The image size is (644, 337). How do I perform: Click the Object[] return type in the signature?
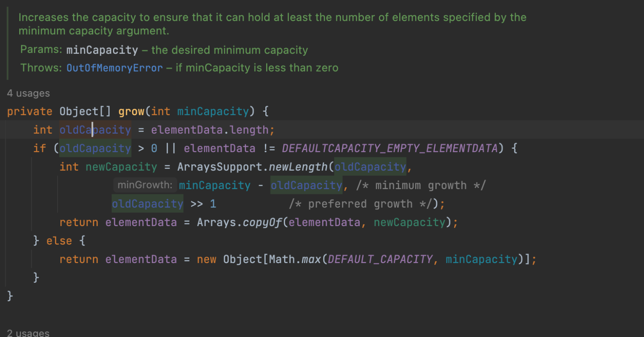[x=85, y=112]
